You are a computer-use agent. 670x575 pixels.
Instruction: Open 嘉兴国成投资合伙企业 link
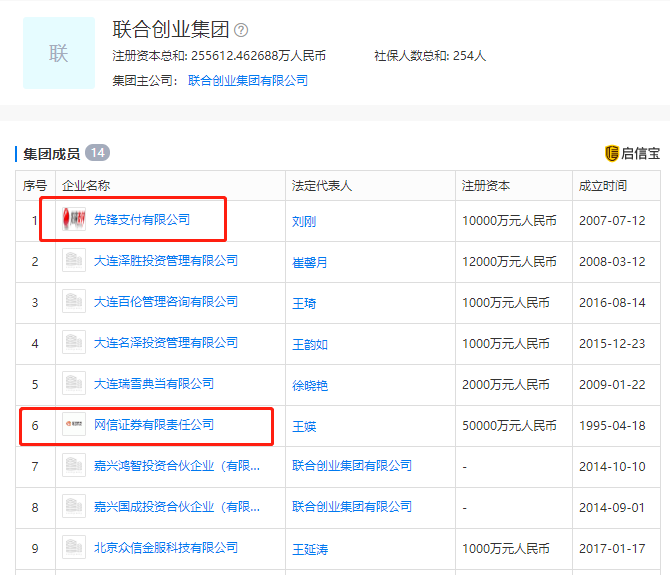pos(176,507)
